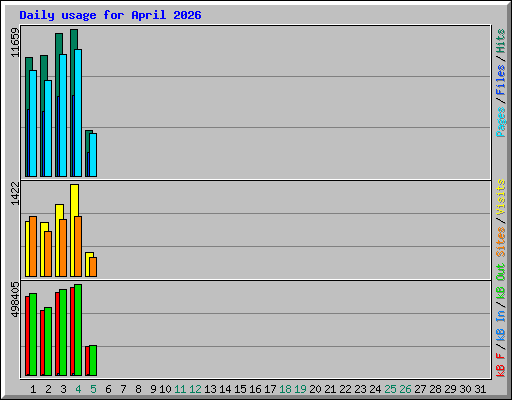Click the red kB F bar for day 1
Viewport: 512px width, 400px height.
tap(27, 336)
